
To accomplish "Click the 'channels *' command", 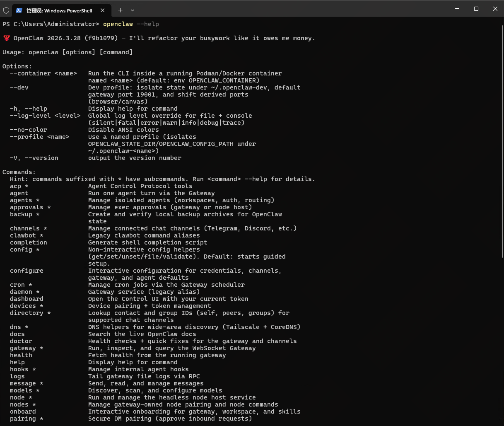I will point(29,228).
